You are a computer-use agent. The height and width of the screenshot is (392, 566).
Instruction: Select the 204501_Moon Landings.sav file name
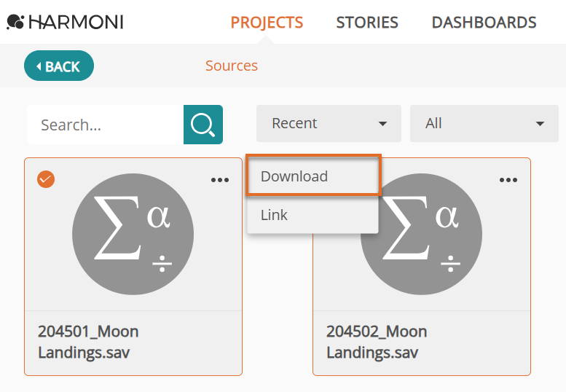[x=88, y=342]
